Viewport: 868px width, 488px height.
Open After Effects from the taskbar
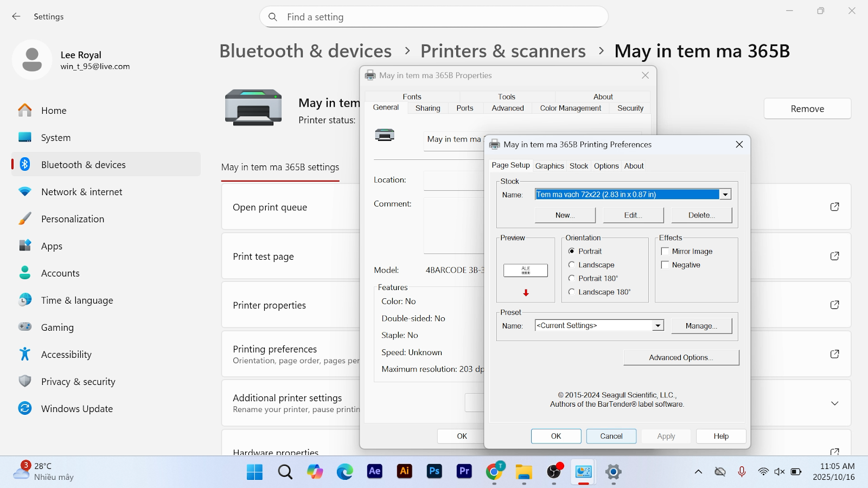374,471
